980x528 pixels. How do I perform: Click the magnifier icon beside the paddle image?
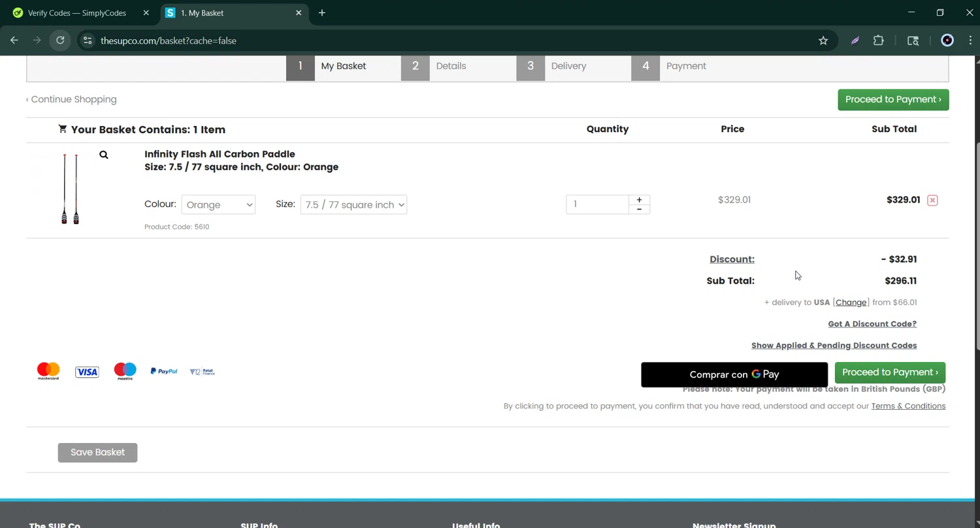tap(104, 155)
